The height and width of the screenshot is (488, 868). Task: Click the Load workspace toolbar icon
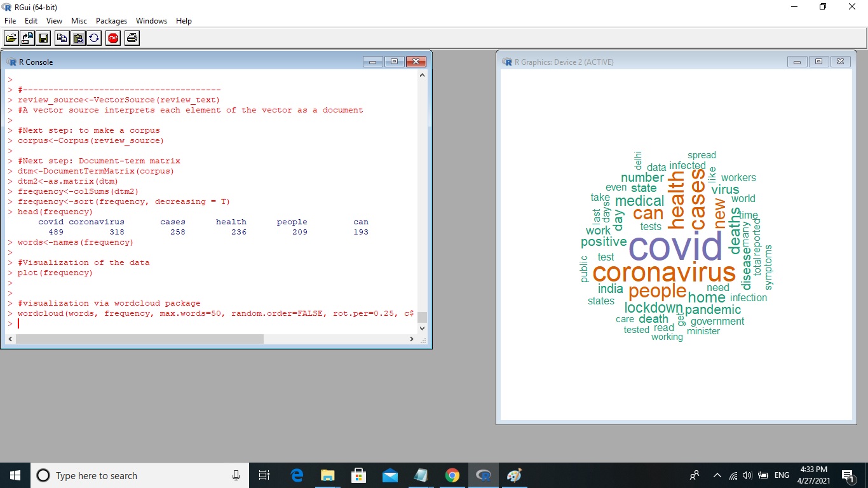[x=27, y=37]
